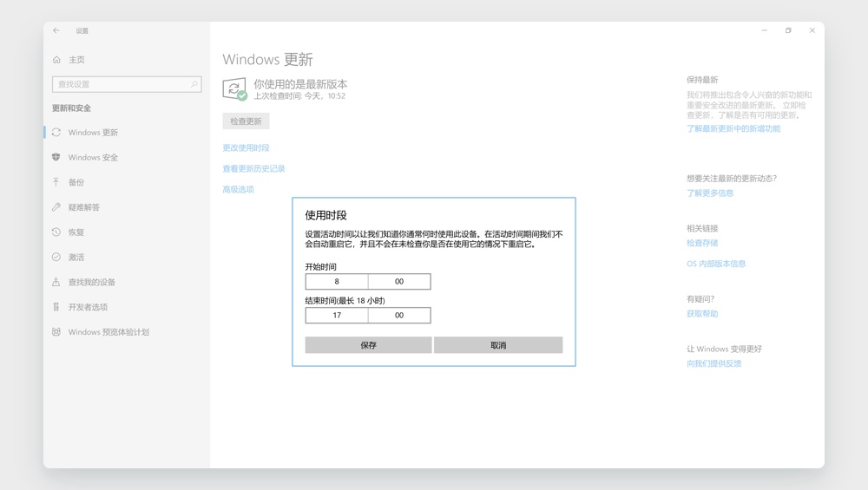This screenshot has height=490, width=868.
Task: Select end time minutes field 00
Action: tap(399, 315)
